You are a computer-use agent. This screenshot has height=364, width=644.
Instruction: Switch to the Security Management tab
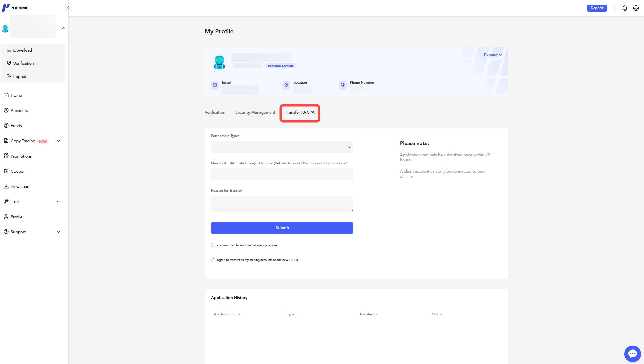(255, 112)
